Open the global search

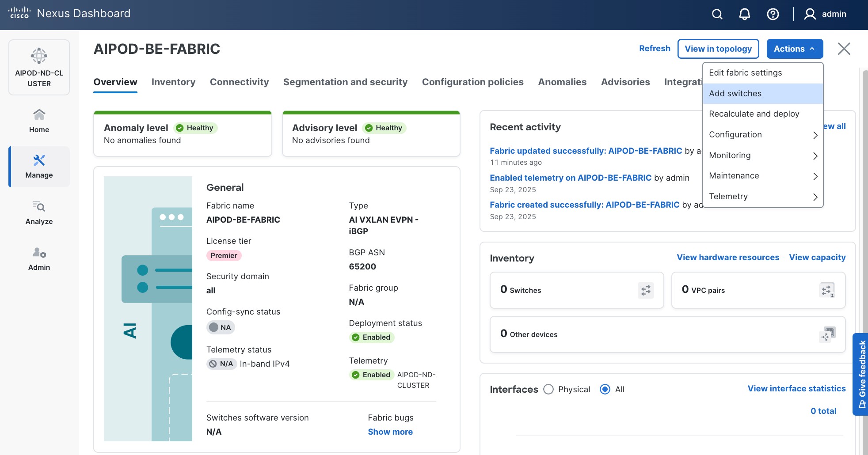pyautogui.click(x=717, y=14)
